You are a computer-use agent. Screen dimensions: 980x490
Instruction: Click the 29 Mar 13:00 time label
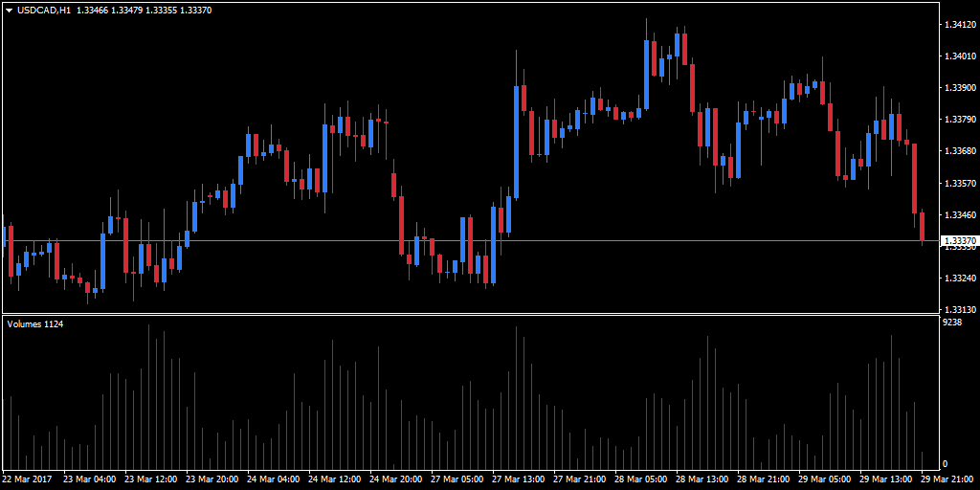(886, 479)
